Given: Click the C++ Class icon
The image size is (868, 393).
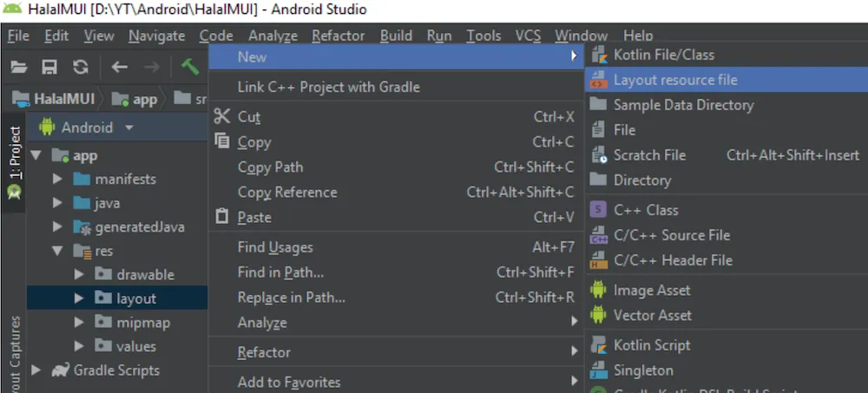Looking at the screenshot, I should click(x=598, y=210).
